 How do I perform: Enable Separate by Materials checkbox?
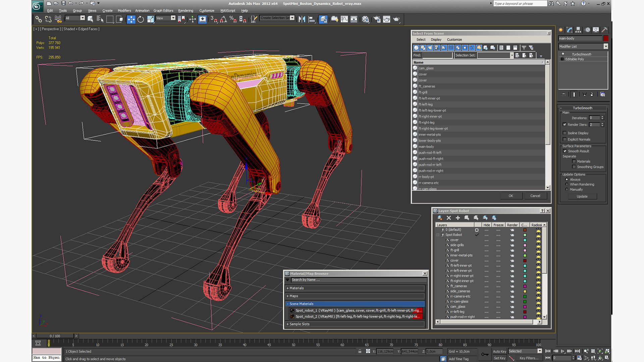coord(574,161)
